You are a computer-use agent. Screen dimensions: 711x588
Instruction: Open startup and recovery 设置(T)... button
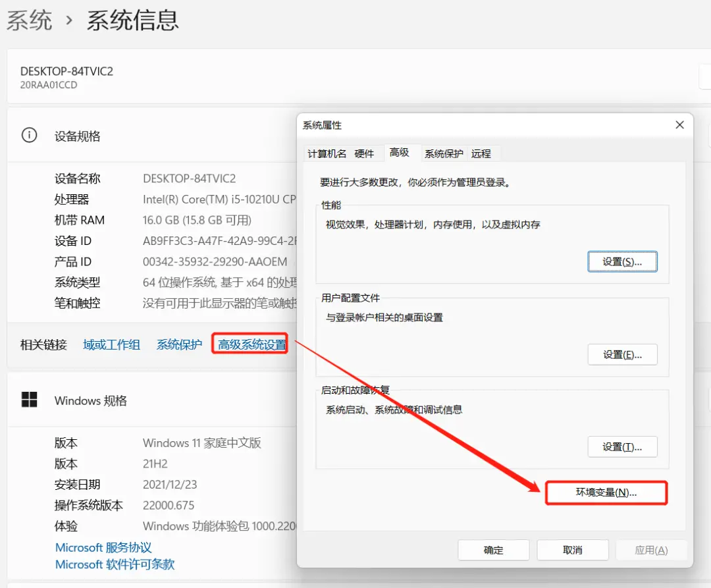(x=622, y=447)
